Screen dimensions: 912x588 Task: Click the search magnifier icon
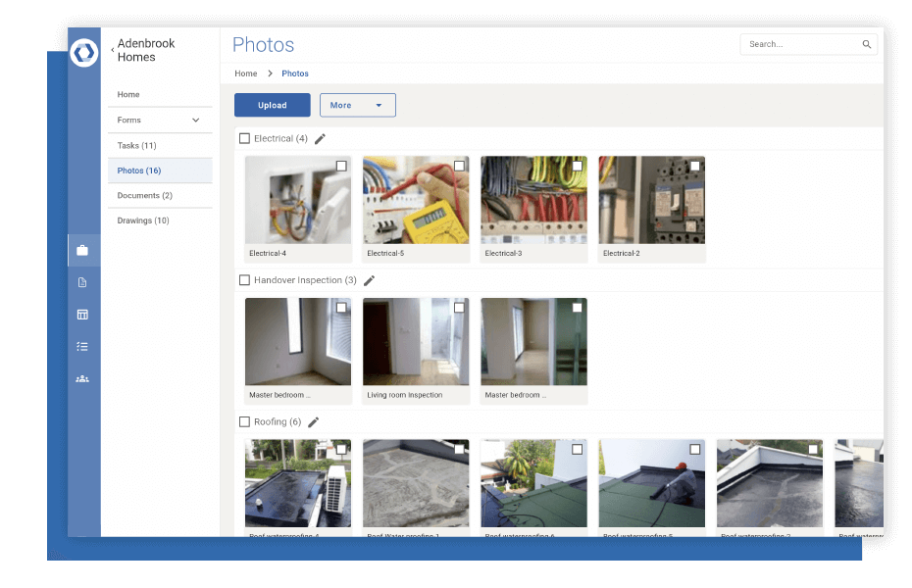point(866,44)
